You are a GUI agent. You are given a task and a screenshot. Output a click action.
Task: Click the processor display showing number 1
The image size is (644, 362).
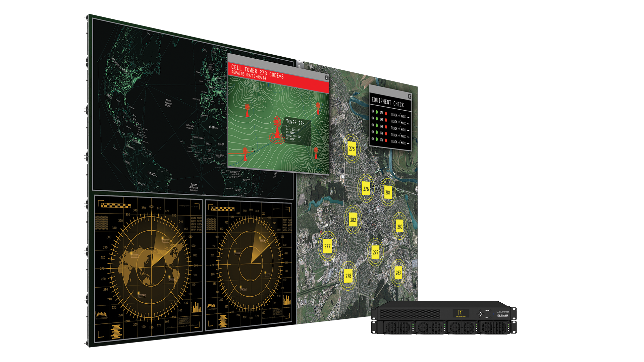[461, 313]
